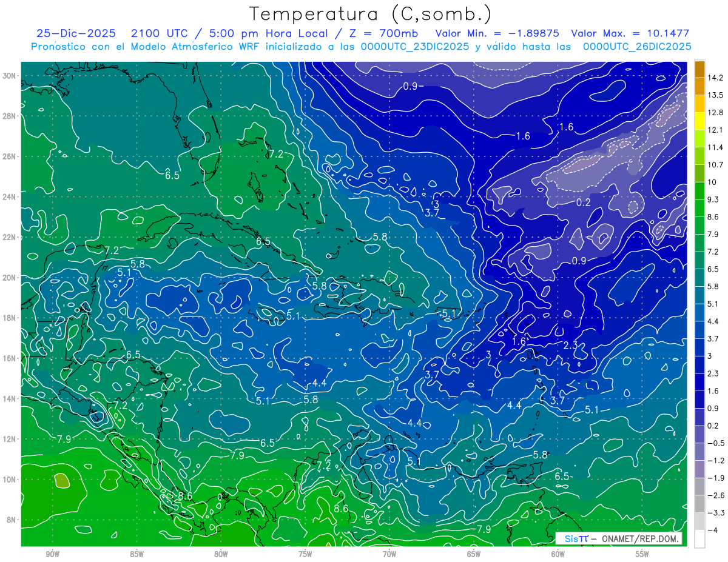Click the '14.2' color scale label
This screenshot has width=728, height=562.
(x=715, y=78)
